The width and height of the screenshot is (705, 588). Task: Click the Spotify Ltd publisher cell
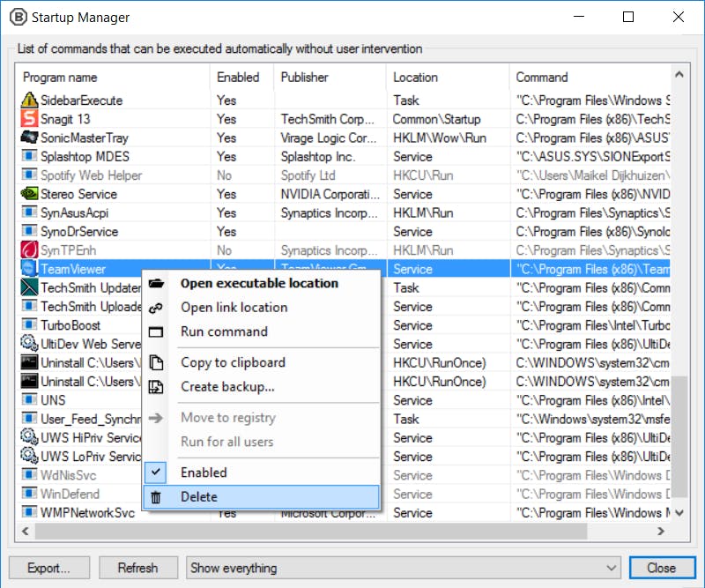(308, 175)
